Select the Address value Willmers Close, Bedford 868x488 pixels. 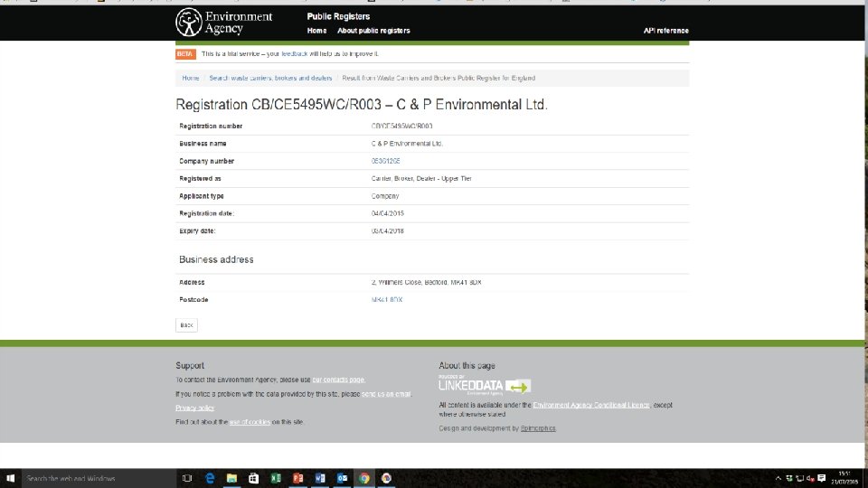[x=426, y=282]
